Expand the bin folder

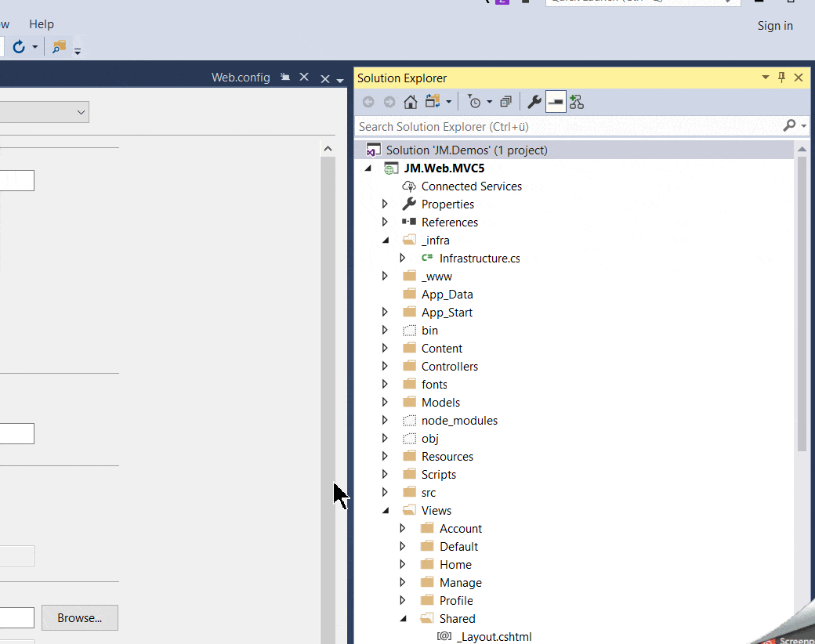(385, 330)
